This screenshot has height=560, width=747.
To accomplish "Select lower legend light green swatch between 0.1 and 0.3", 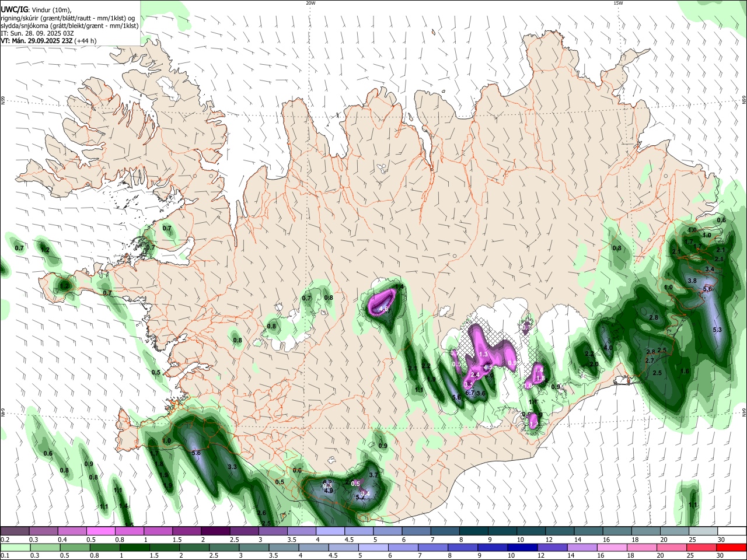I will [15, 547].
